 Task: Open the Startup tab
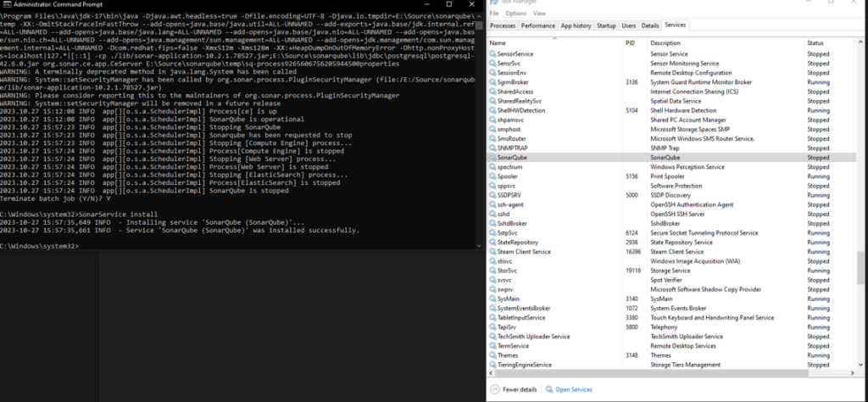(606, 26)
